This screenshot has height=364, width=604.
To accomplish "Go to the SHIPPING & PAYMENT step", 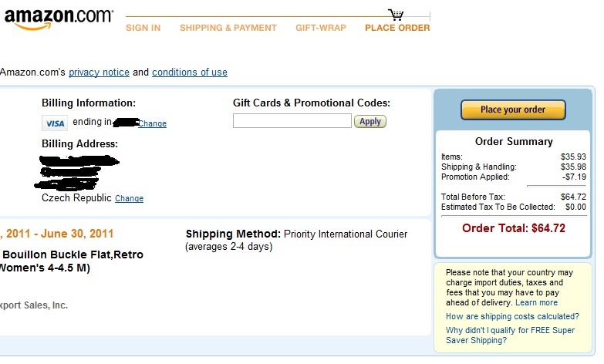I will pos(228,28).
